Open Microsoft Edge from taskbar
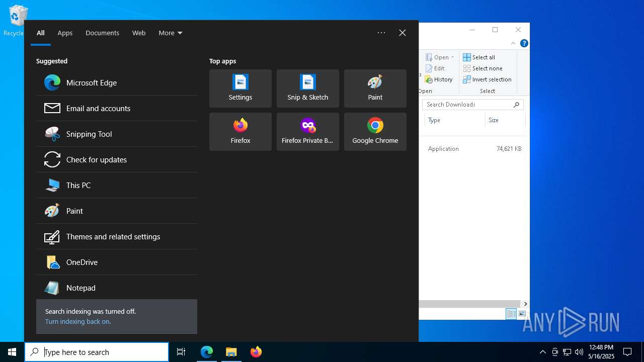This screenshot has height=362, width=644. coord(207,352)
